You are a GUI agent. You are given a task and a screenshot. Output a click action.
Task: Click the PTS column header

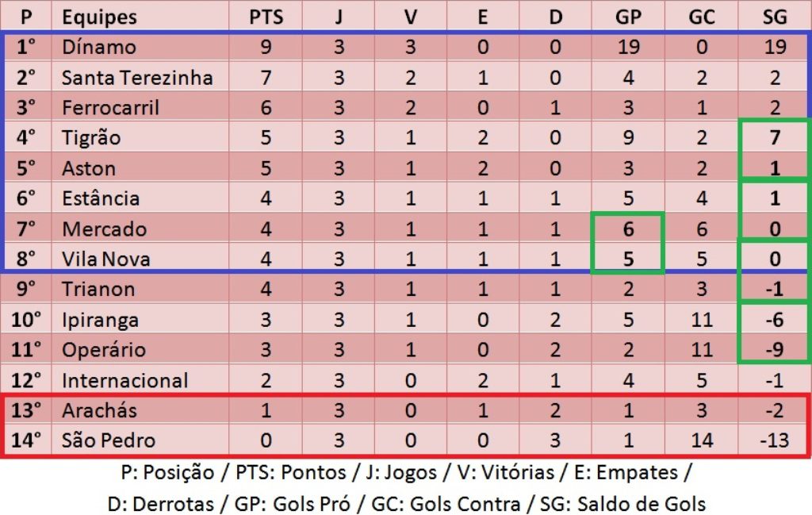pyautogui.click(x=266, y=17)
